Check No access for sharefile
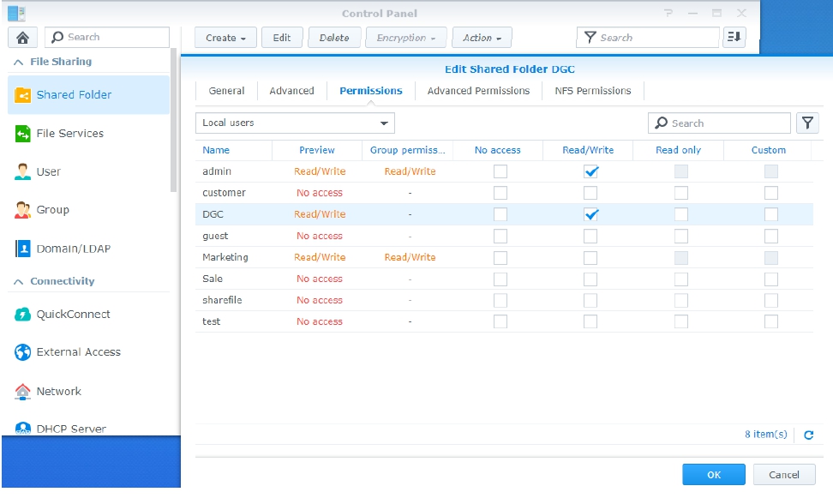 (x=500, y=300)
